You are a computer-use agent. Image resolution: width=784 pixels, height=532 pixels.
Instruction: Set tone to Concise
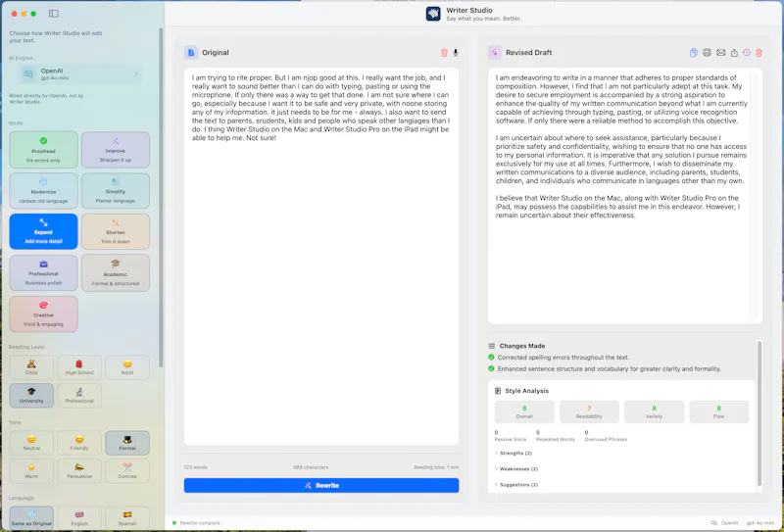pos(127,471)
